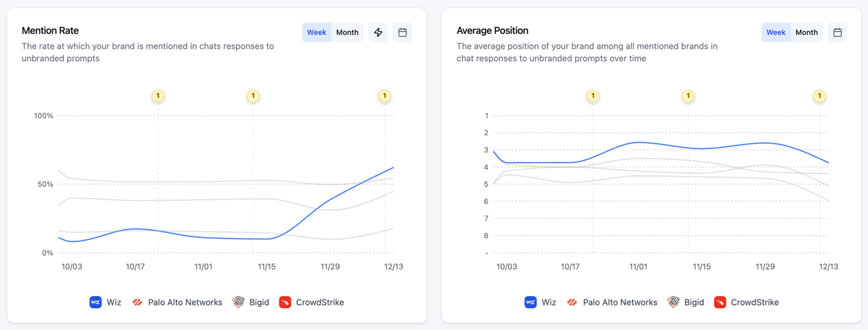
Task: Click the Bigid logo in Average Position legend
Action: [673, 302]
